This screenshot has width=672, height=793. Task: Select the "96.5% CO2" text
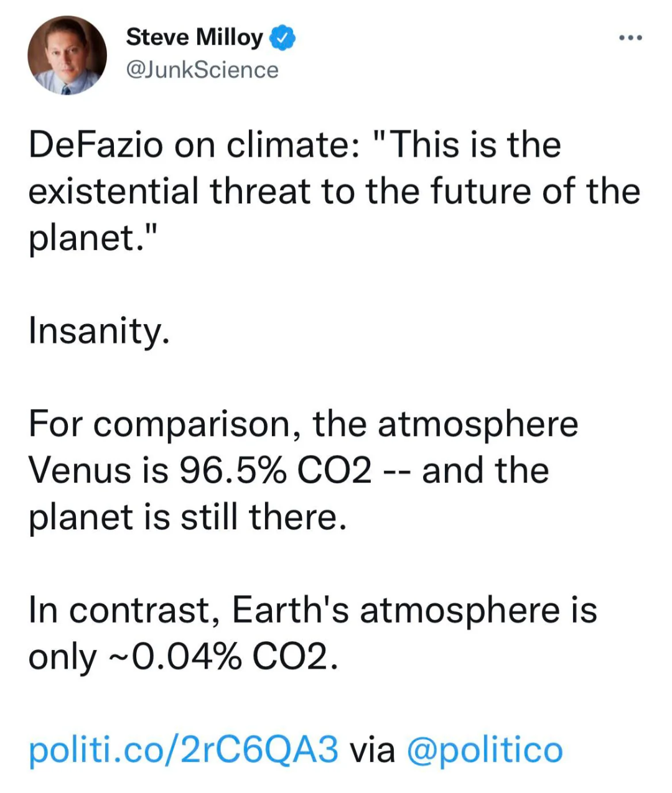(275, 470)
